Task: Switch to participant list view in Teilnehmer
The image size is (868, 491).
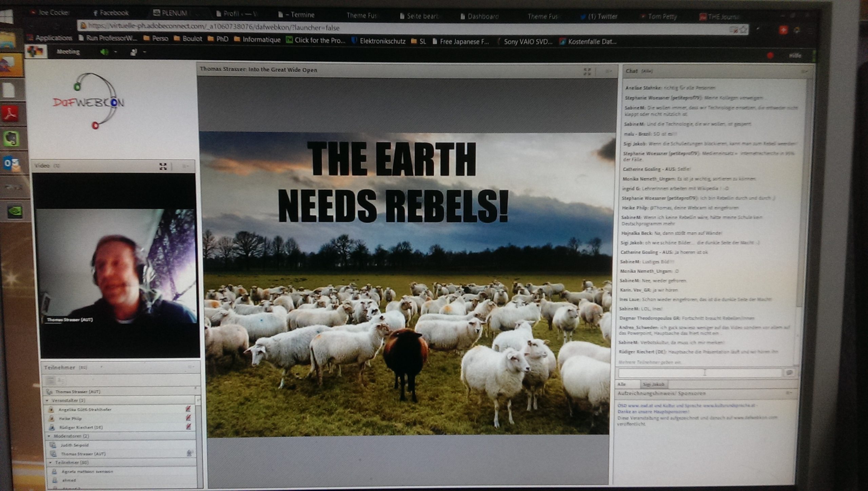Action: [x=50, y=380]
